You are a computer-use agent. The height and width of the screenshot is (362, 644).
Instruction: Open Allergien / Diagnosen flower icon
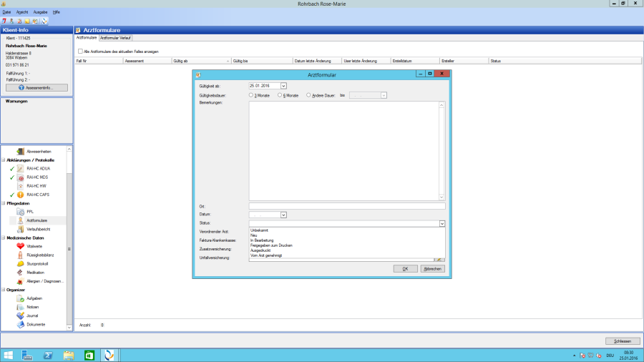pyautogui.click(x=20, y=281)
